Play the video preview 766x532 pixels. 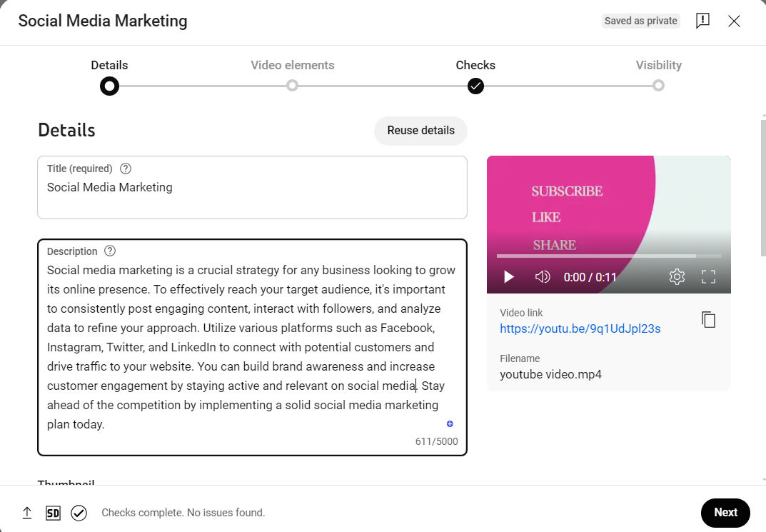[509, 277]
